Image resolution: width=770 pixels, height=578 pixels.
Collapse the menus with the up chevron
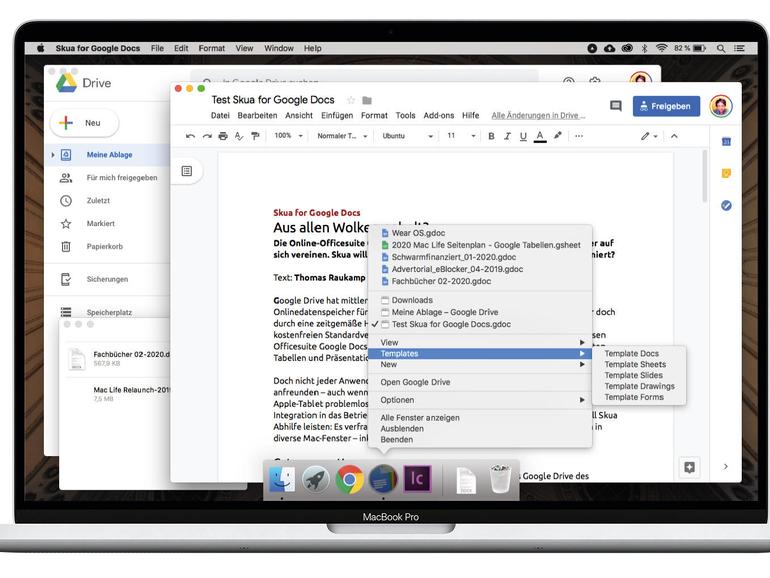coord(674,136)
